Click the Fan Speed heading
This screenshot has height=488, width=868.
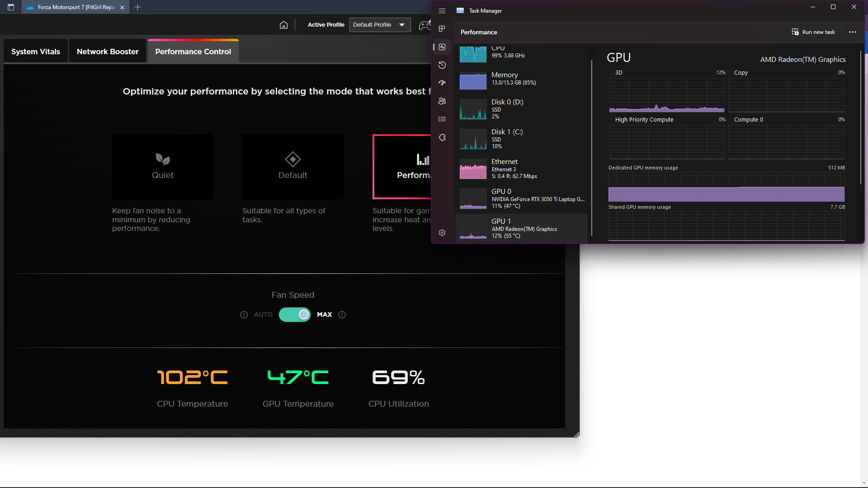point(293,295)
